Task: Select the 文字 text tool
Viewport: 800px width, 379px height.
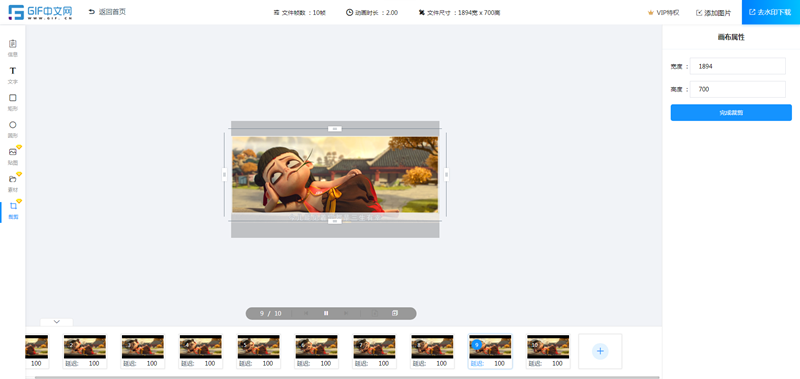Action: click(13, 74)
